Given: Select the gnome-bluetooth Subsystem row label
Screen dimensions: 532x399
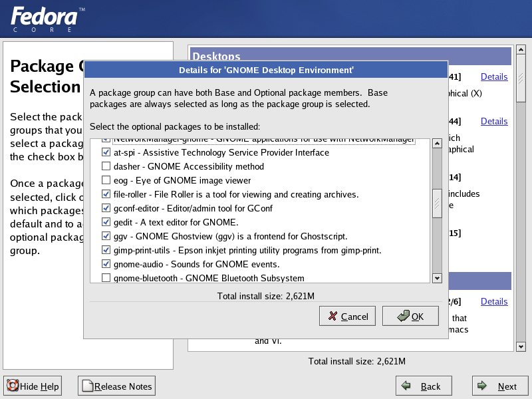Looking at the screenshot, I should pyautogui.click(x=209, y=278).
